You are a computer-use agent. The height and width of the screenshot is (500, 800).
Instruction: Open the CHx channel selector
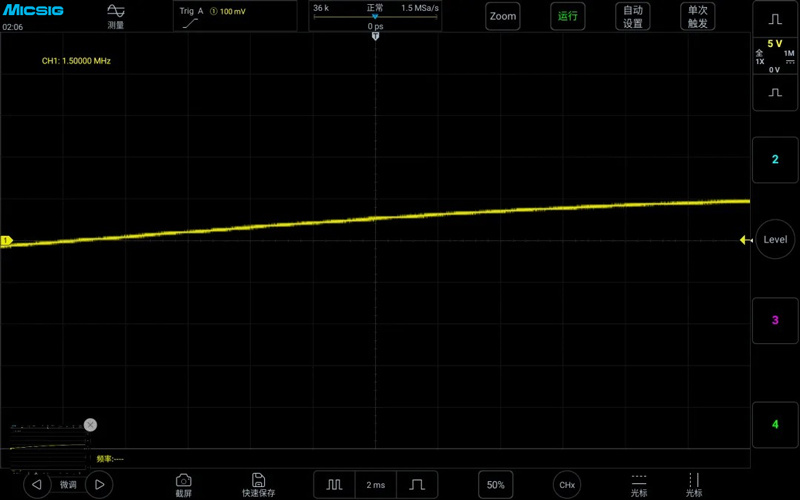click(567, 485)
